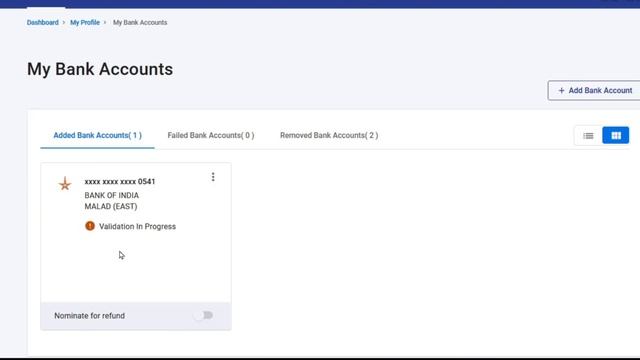Click Add Bank Account button

pos(594,91)
